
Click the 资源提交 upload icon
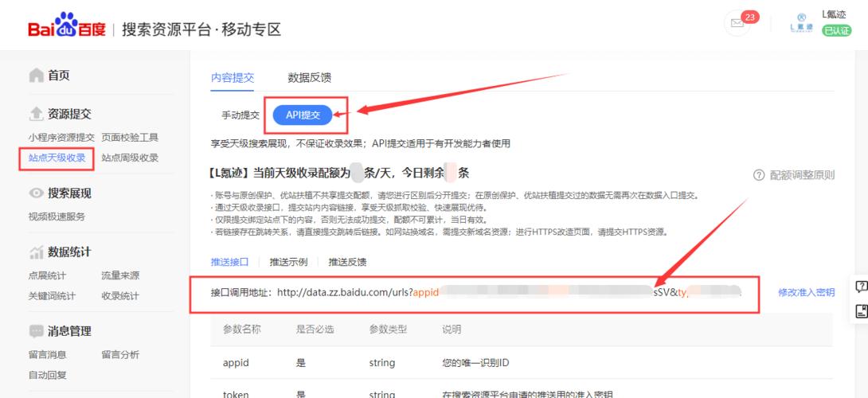coord(36,114)
